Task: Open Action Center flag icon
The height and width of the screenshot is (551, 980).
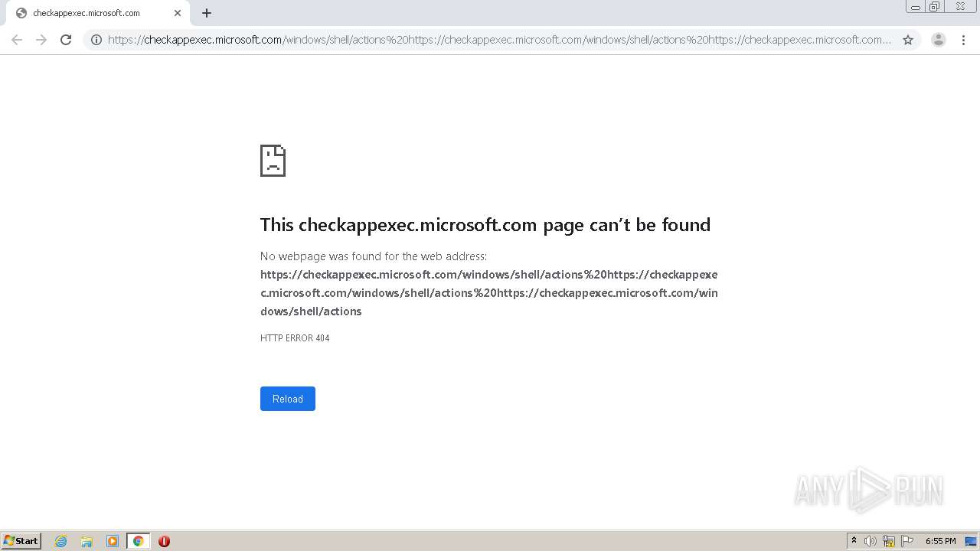Action: click(907, 541)
